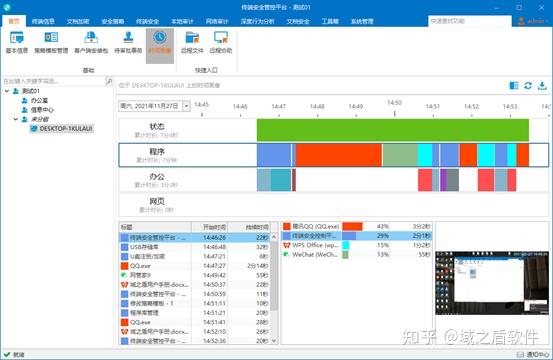Open the 文档加密 tab
Screen dimensions: 553x360
point(78,21)
